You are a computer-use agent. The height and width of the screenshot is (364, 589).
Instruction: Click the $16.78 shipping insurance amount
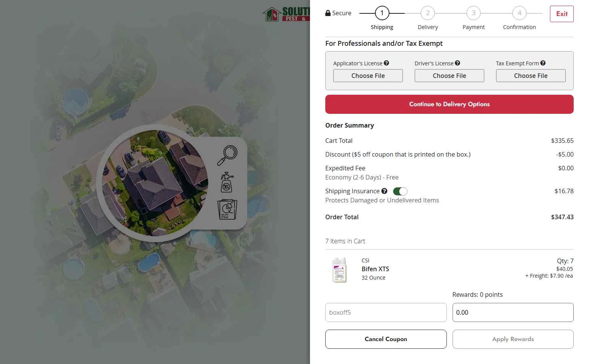point(564,191)
